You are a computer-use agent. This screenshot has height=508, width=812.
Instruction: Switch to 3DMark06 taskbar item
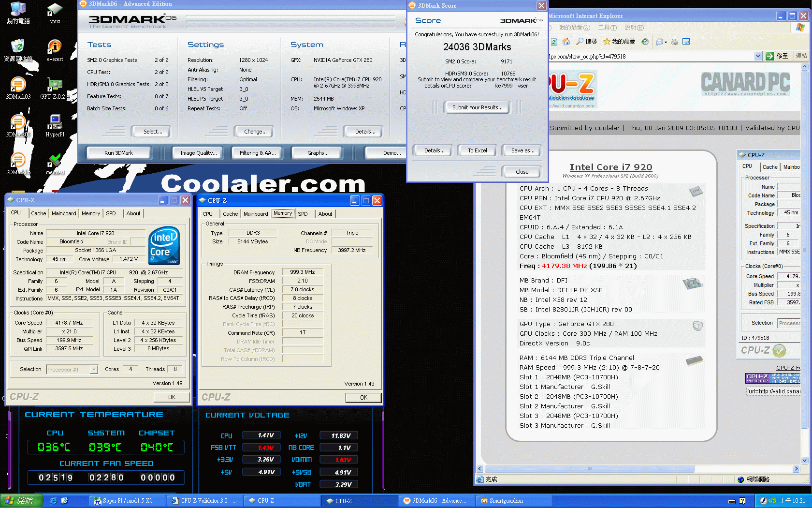pyautogui.click(x=435, y=501)
